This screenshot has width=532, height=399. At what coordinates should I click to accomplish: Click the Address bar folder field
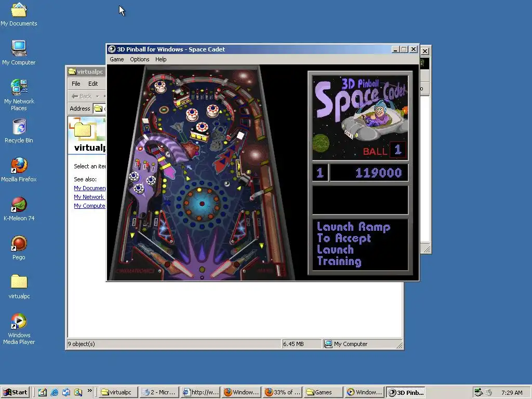pos(100,109)
